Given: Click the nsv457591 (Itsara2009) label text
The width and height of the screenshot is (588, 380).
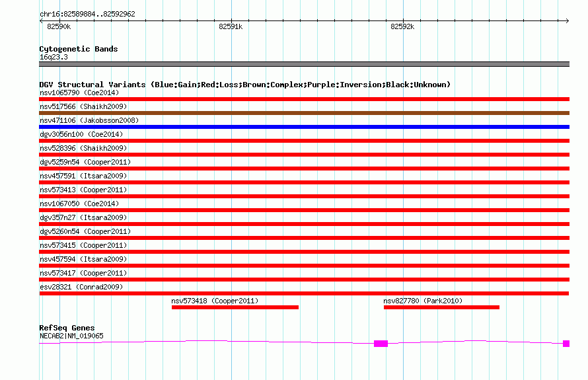Looking at the screenshot, I should coord(83,176).
